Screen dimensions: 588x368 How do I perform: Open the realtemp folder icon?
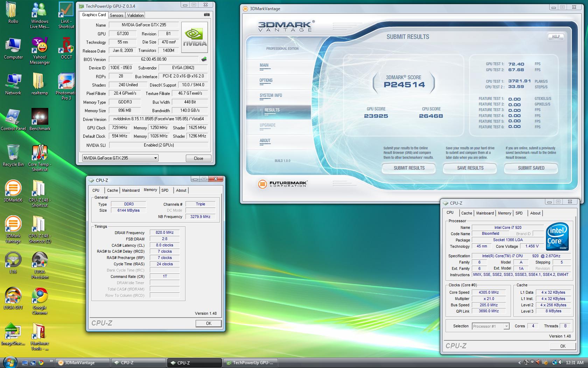40,84
